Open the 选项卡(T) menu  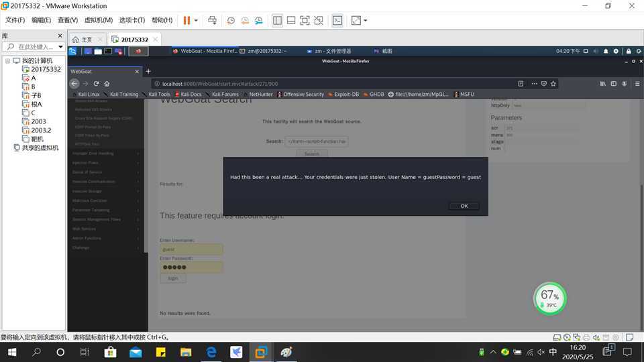tap(132, 20)
